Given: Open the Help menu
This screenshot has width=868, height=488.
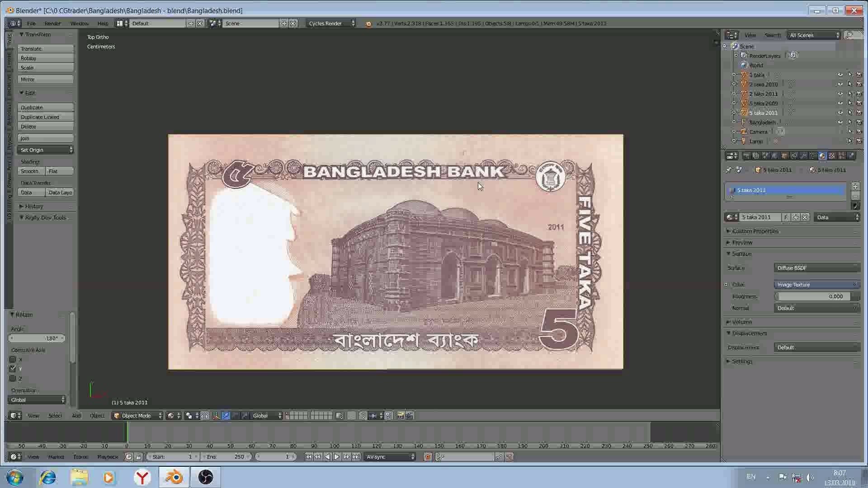Looking at the screenshot, I should (103, 23).
